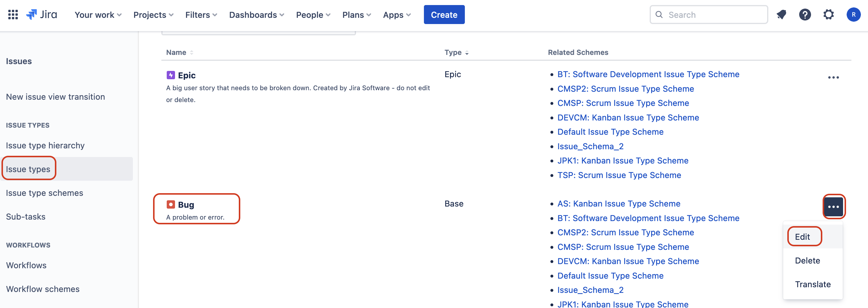Open Epic's Issue_Schema_2 link

pos(590,146)
